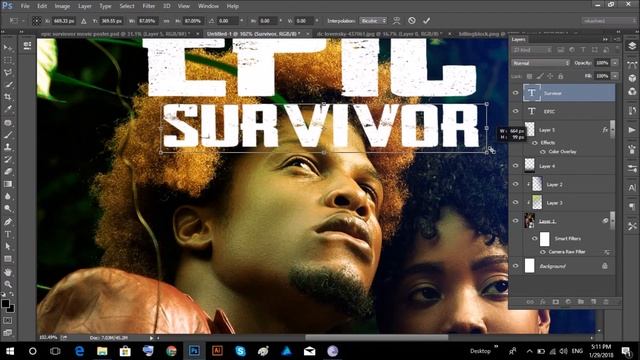Open the Windows Start menu
The width and height of the screenshot is (640, 360).
pos(10,351)
